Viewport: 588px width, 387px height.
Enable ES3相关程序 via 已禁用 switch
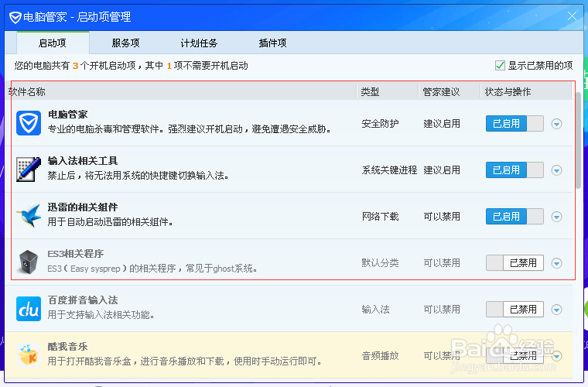tap(514, 263)
